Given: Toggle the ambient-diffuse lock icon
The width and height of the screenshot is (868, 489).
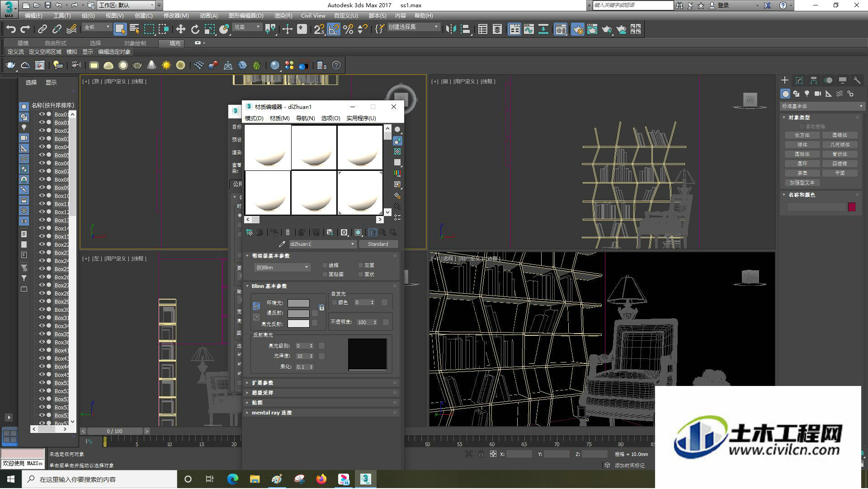Looking at the screenshot, I should click(x=321, y=308).
